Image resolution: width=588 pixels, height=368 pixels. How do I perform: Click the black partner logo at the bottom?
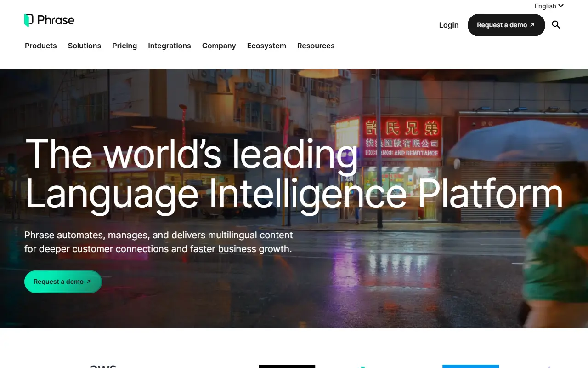pyautogui.click(x=287, y=367)
